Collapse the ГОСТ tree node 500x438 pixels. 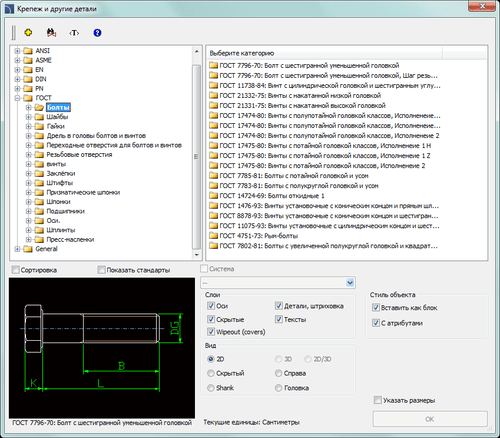(x=17, y=98)
